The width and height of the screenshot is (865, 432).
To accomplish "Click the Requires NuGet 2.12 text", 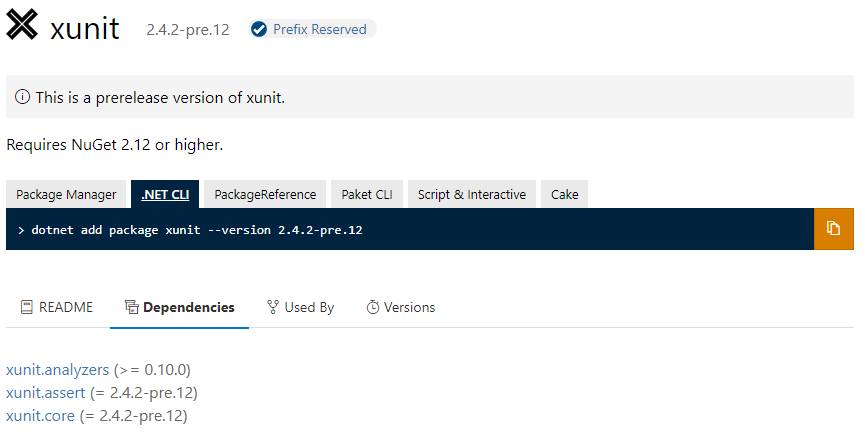I will point(115,145).
